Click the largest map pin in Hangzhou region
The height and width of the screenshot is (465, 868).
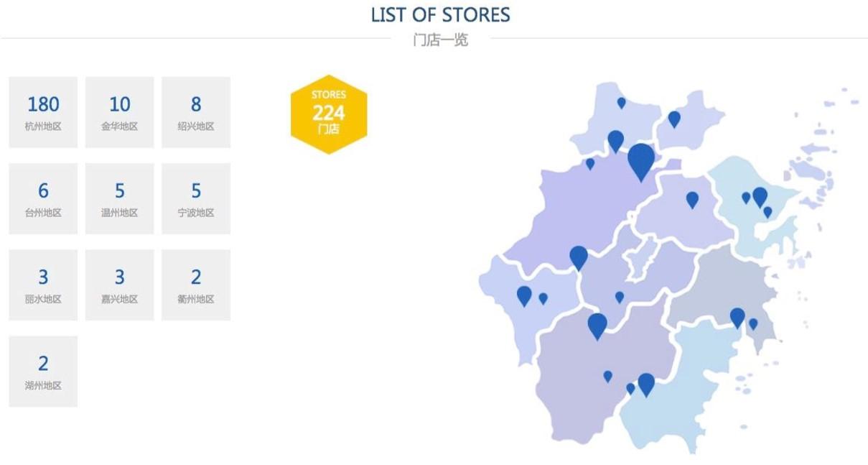[x=640, y=160]
